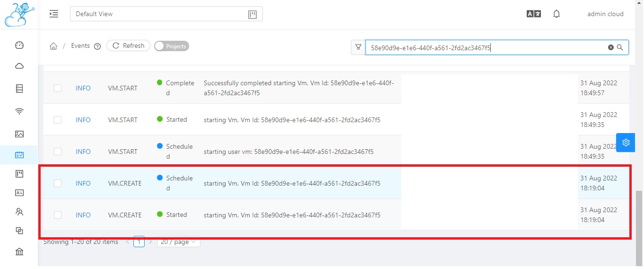Select the highlighted Events calendar sidebar icon
Image resolution: width=644 pixels, height=269 pixels.
click(x=19, y=155)
